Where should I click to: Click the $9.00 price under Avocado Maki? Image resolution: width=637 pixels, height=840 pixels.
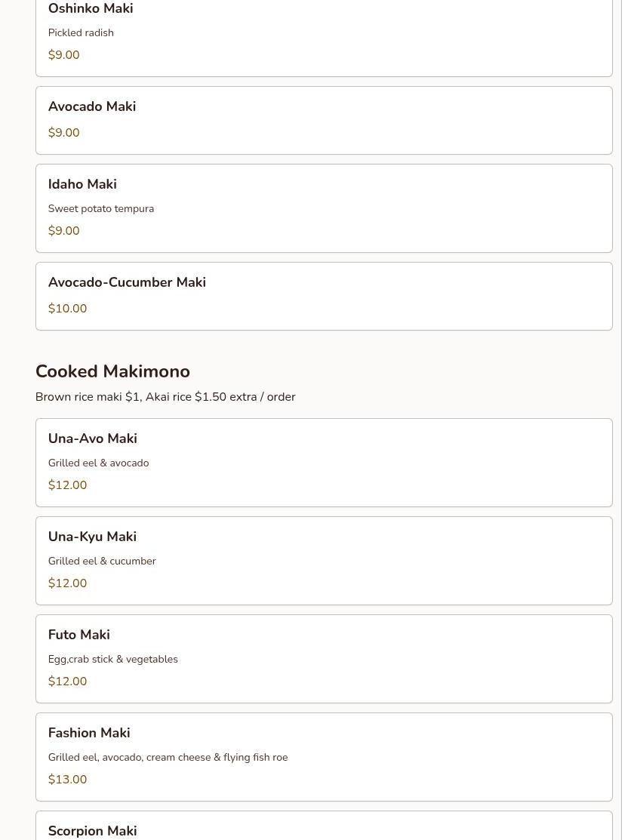tap(64, 133)
